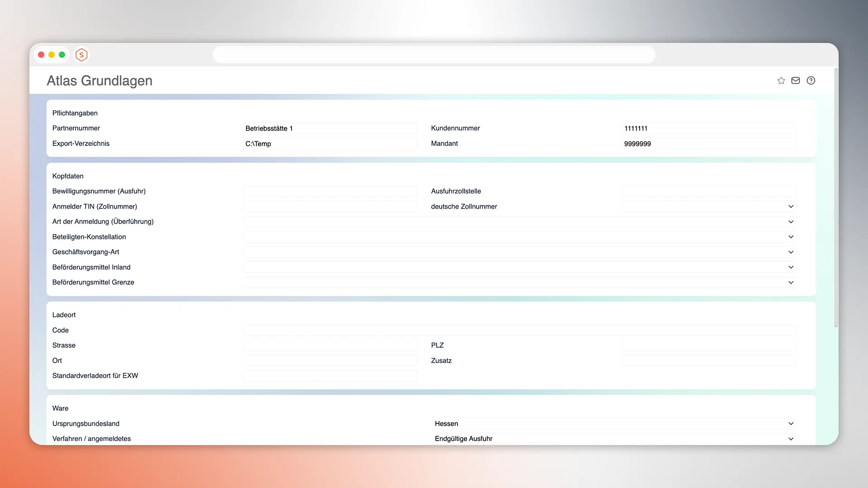Click the Mandant field with 9999999
The width and height of the screenshot is (868, 488).
(x=708, y=144)
